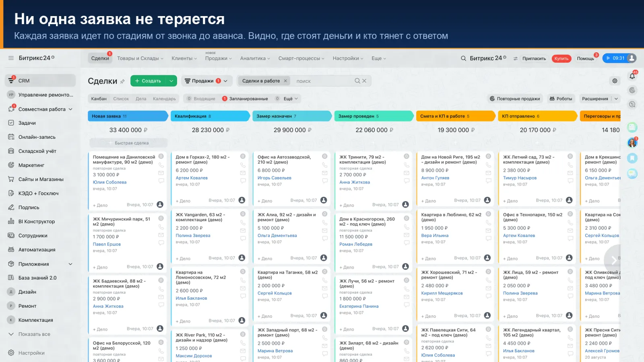Image resolution: width=644 pixels, height=362 pixels.
Task: Expand Совместная работа in the sidebar
Action: [x=70, y=109]
